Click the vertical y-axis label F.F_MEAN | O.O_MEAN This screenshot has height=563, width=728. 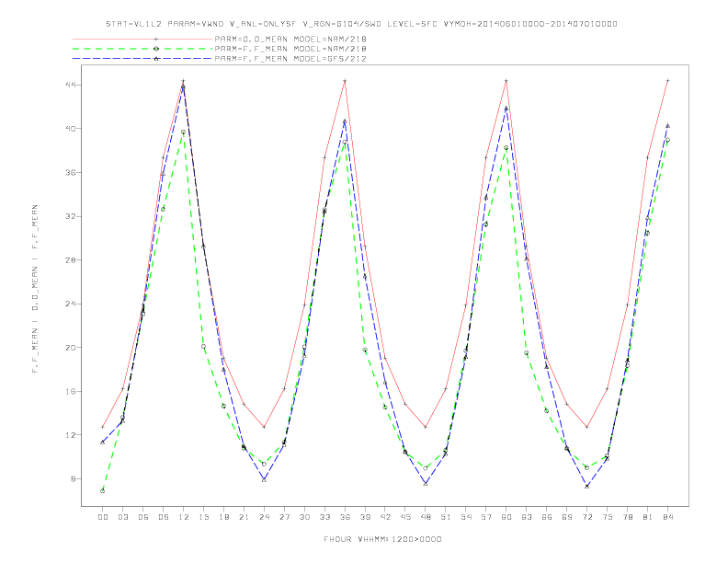point(35,289)
